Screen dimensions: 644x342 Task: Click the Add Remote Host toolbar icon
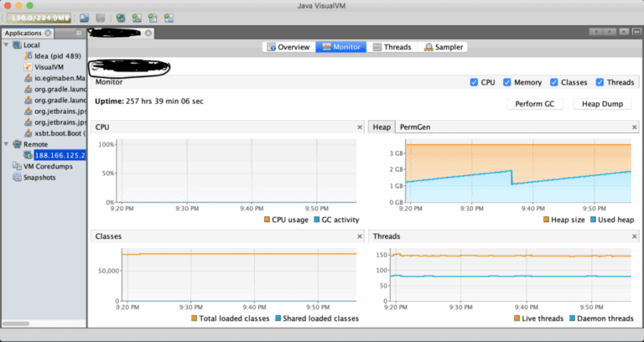[121, 17]
